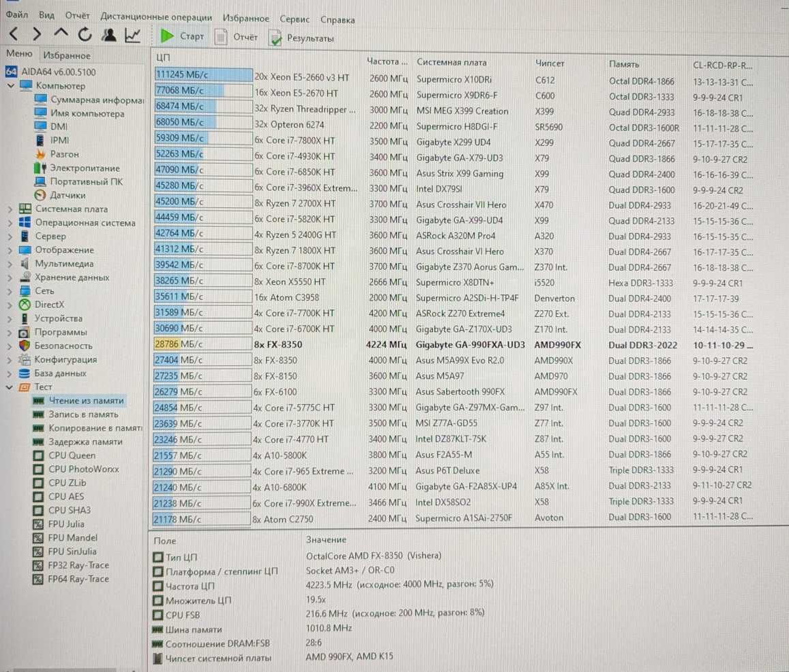Collapse the Компьютер tree node

pos(10,85)
